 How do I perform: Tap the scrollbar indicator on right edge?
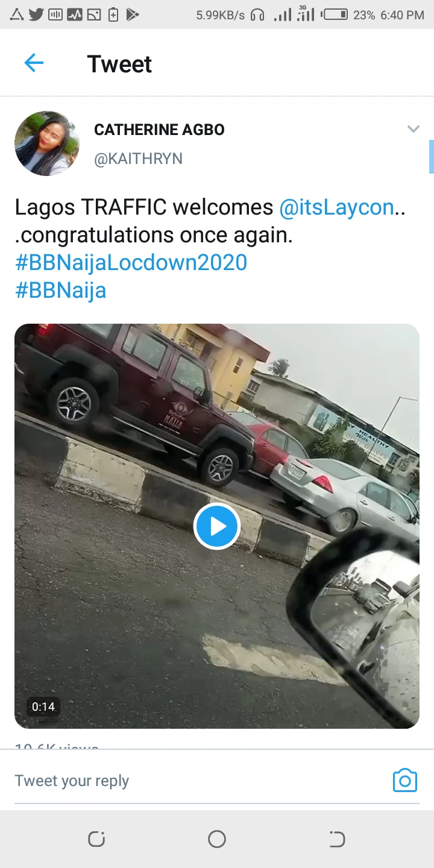[432, 157]
